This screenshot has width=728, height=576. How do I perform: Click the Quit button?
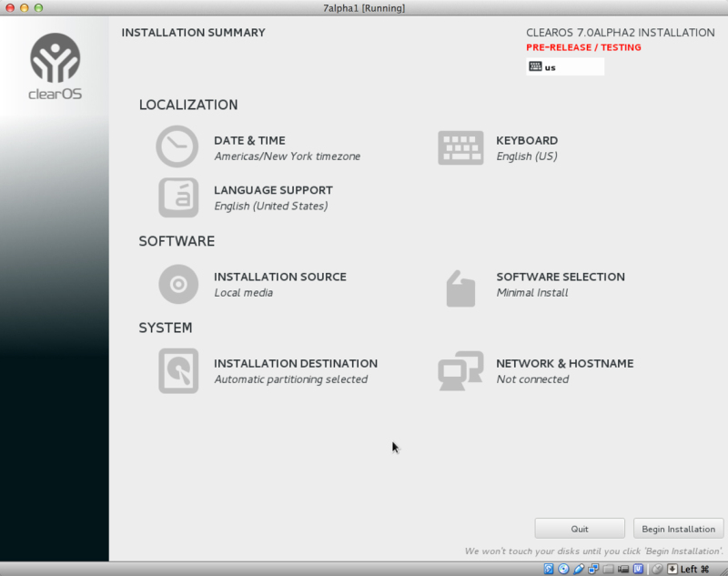click(x=580, y=529)
